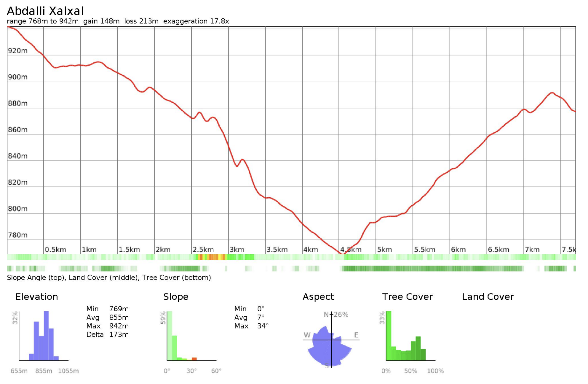Click the 4km distance label
This screenshot has width=588, height=384.
(x=311, y=250)
